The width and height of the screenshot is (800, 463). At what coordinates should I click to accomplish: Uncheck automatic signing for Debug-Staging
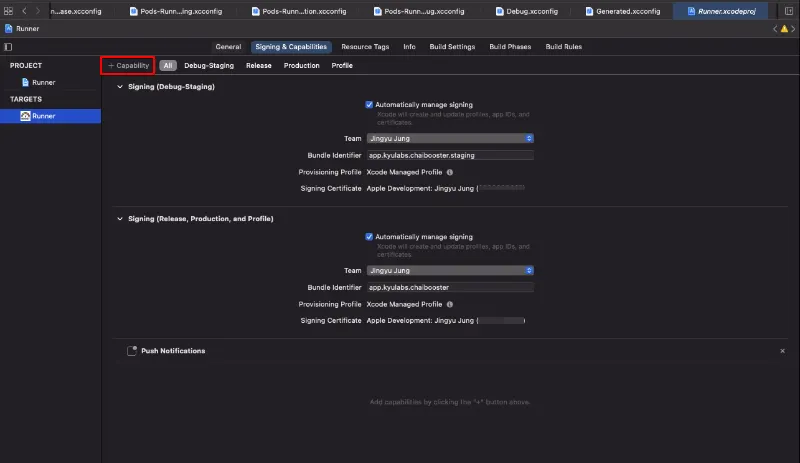pos(368,104)
